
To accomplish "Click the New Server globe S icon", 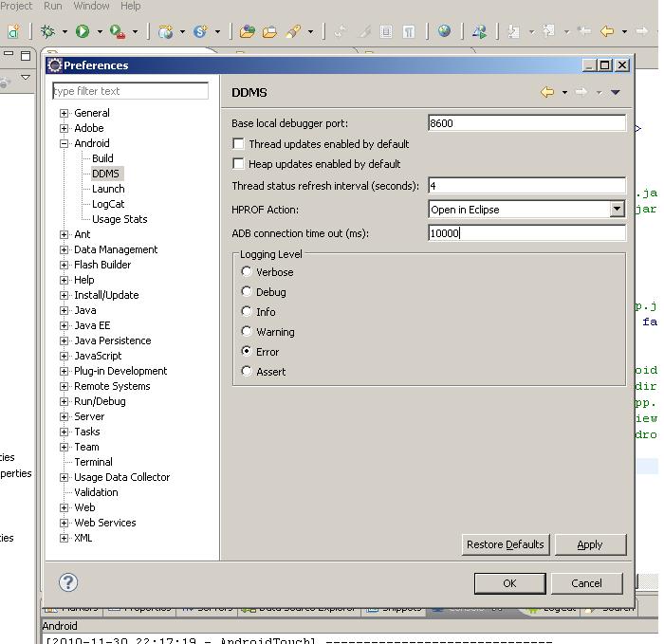I will (x=200, y=31).
